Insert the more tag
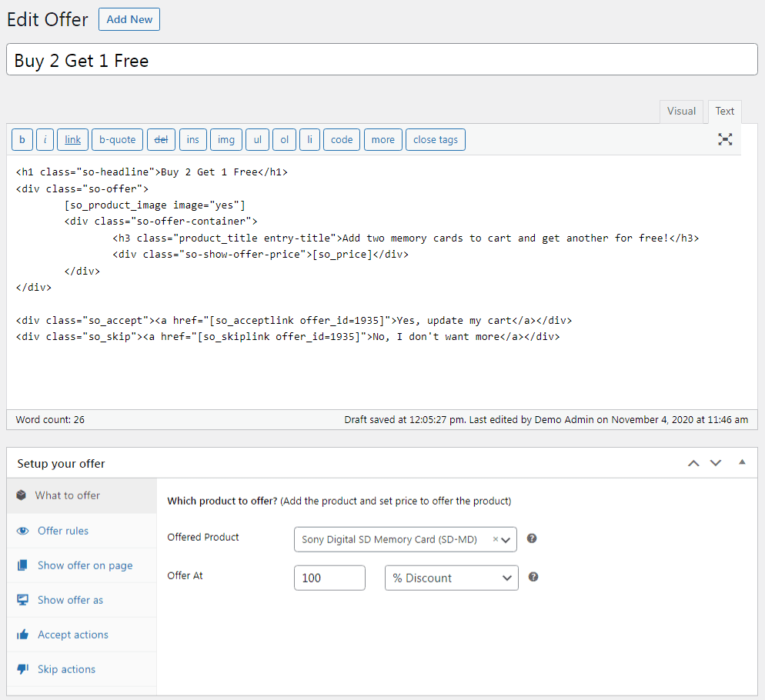Screen dimensions: 765x700 click(383, 139)
